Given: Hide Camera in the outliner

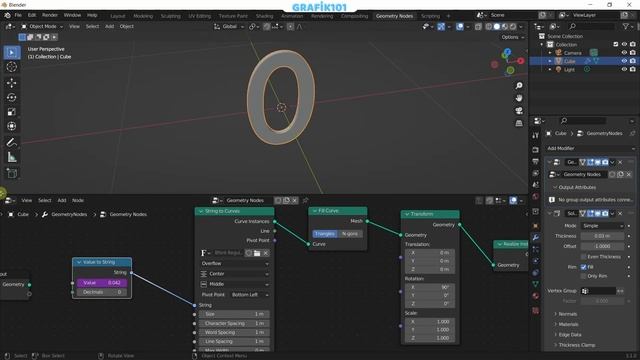Looking at the screenshot, I should click(x=624, y=53).
